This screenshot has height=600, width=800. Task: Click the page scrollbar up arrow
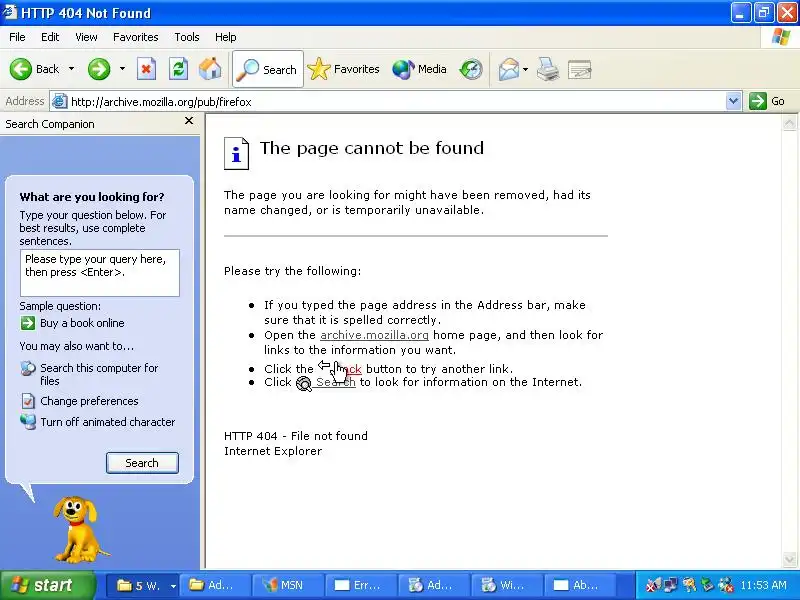click(789, 122)
